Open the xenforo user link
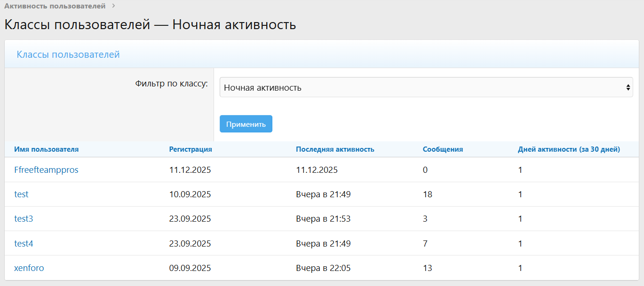644x286 pixels. tap(29, 268)
